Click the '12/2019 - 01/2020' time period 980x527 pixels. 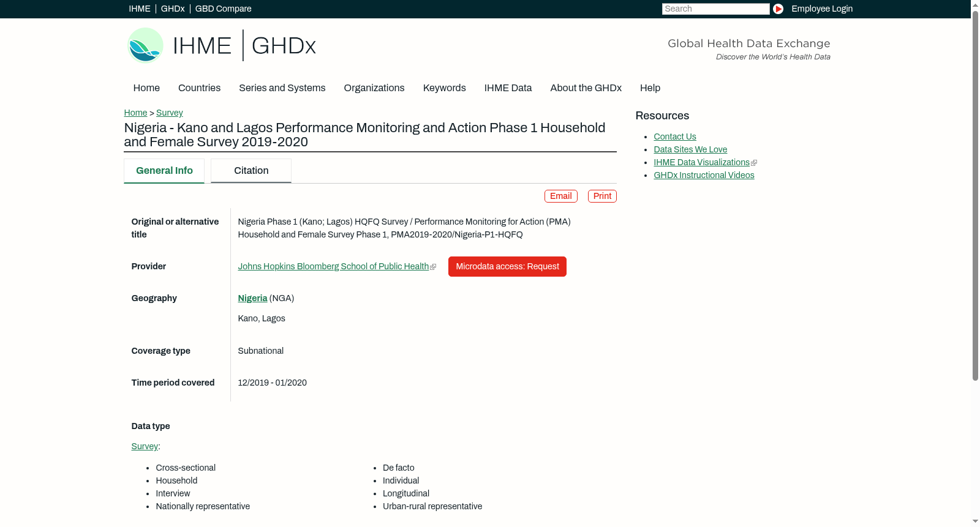[272, 383]
